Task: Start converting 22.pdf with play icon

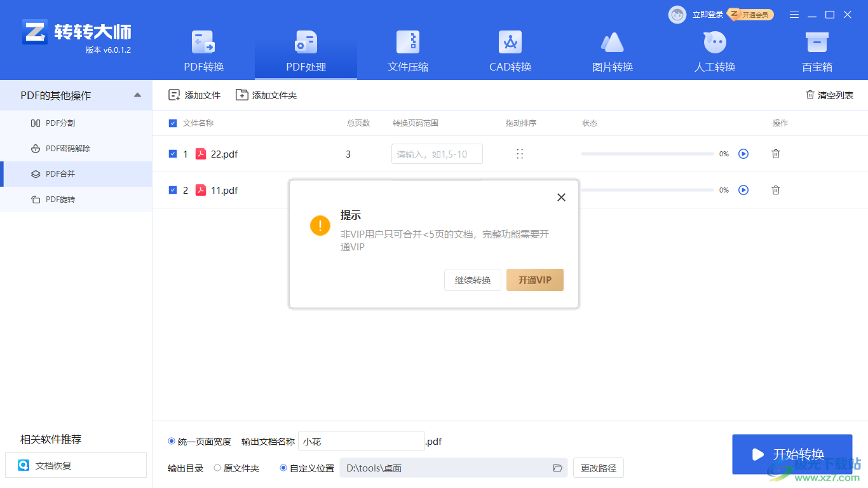Action: pos(743,154)
